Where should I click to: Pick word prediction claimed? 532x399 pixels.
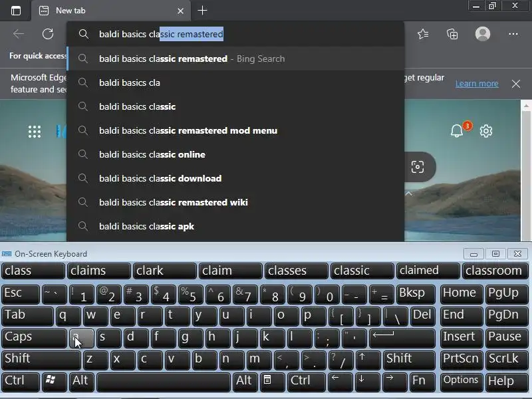click(428, 271)
